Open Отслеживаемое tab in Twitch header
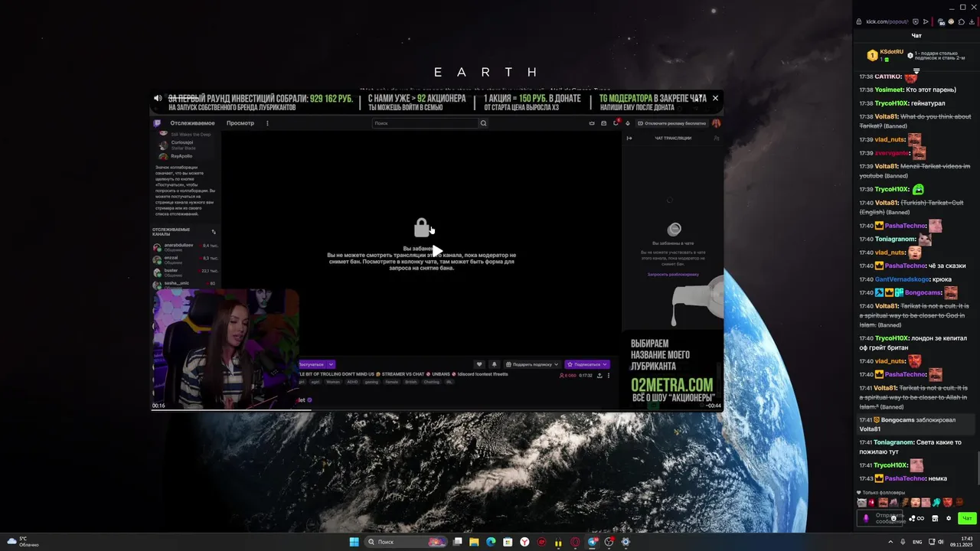 193,123
